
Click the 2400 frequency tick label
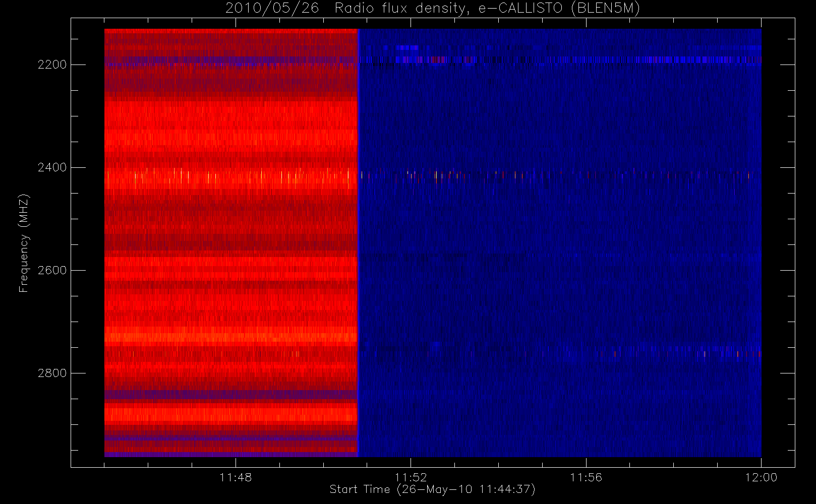[x=52, y=167]
